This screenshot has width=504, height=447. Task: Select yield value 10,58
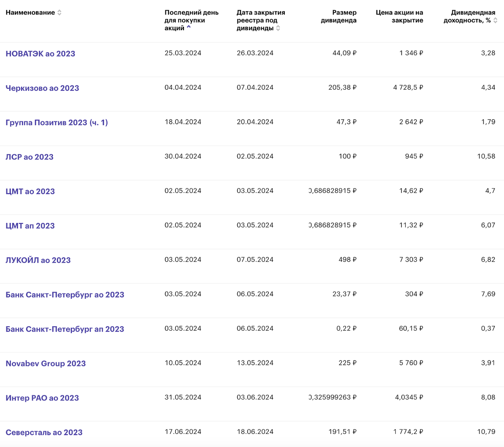(x=486, y=156)
